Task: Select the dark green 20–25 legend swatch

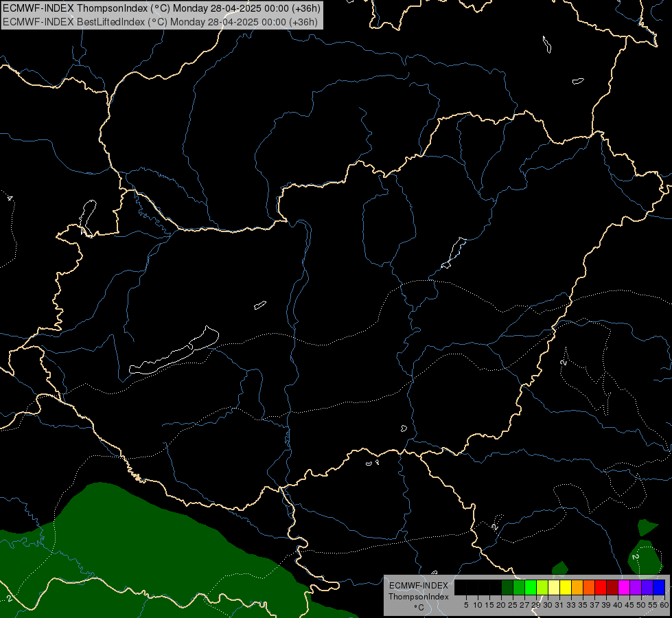Action: 507,587
